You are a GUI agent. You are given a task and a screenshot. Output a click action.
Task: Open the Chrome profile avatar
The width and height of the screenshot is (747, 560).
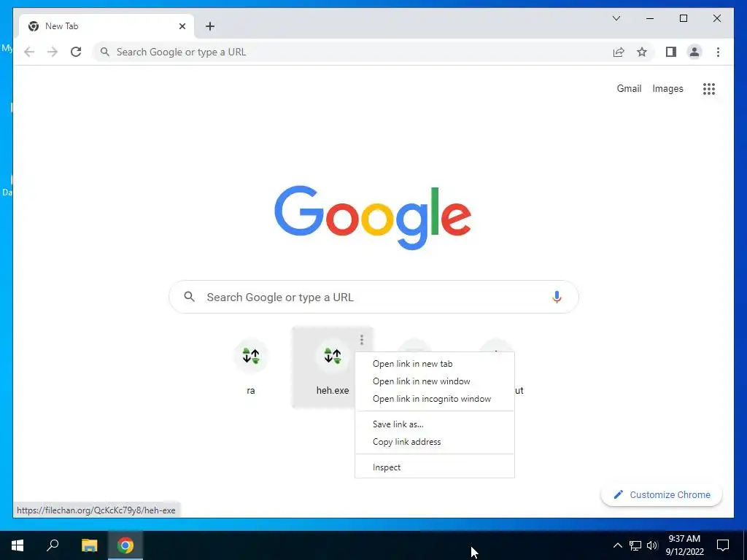(x=694, y=52)
